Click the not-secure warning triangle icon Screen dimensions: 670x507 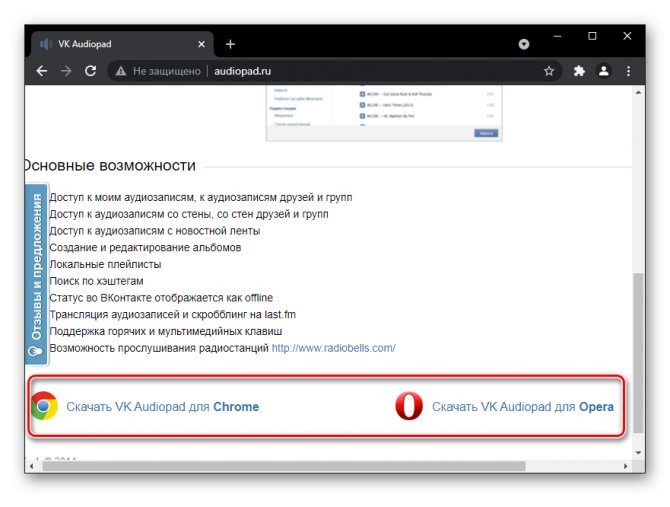tap(121, 71)
